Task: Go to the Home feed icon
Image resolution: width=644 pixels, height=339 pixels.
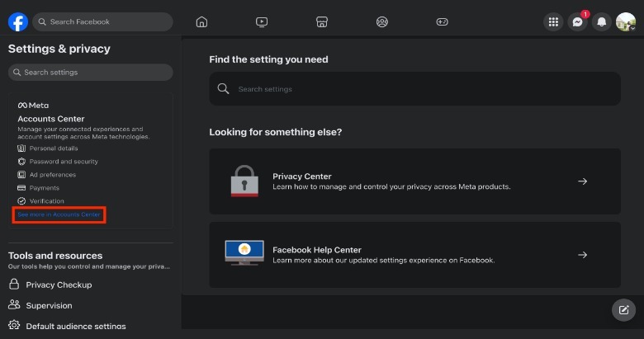Action: tap(201, 21)
